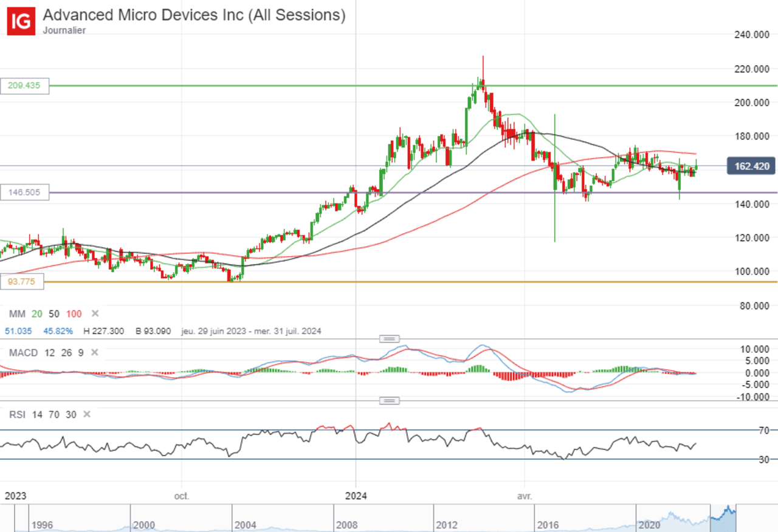Click the Journalier timeframe label
This screenshot has height=532, width=778.
pos(64,30)
